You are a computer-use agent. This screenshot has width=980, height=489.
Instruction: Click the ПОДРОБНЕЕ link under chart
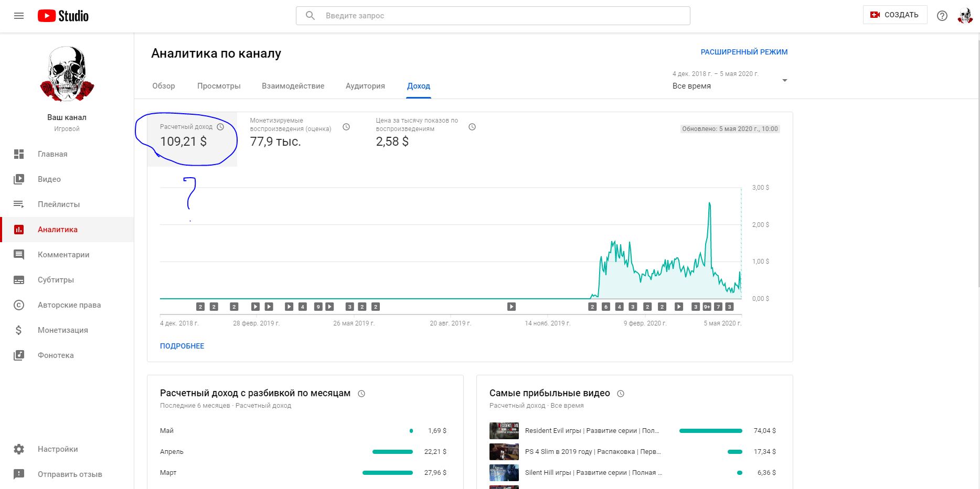coord(182,346)
